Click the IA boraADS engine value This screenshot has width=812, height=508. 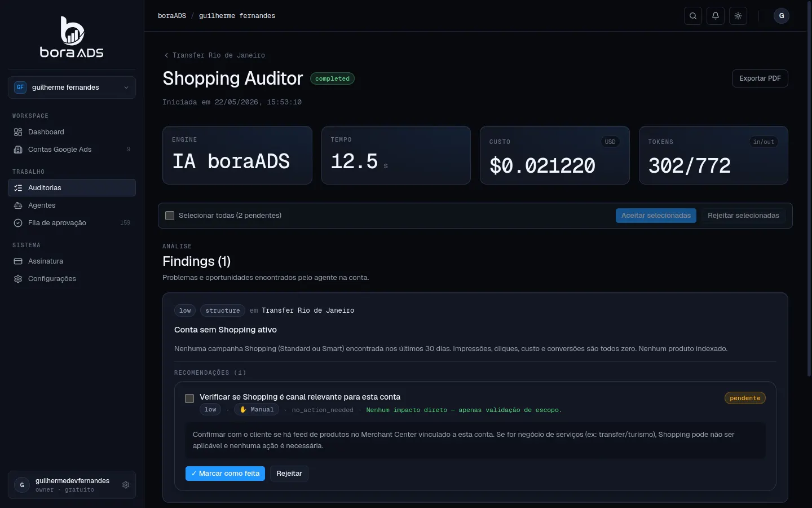coord(231,161)
